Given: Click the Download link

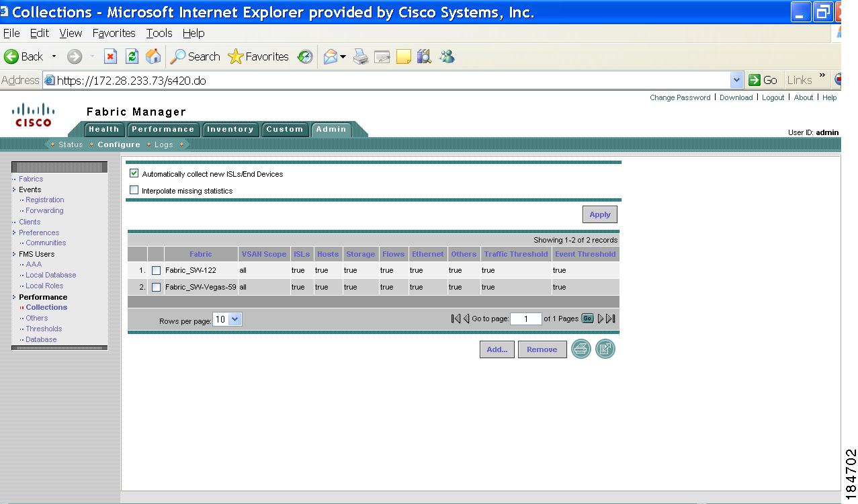Looking at the screenshot, I should pos(736,97).
